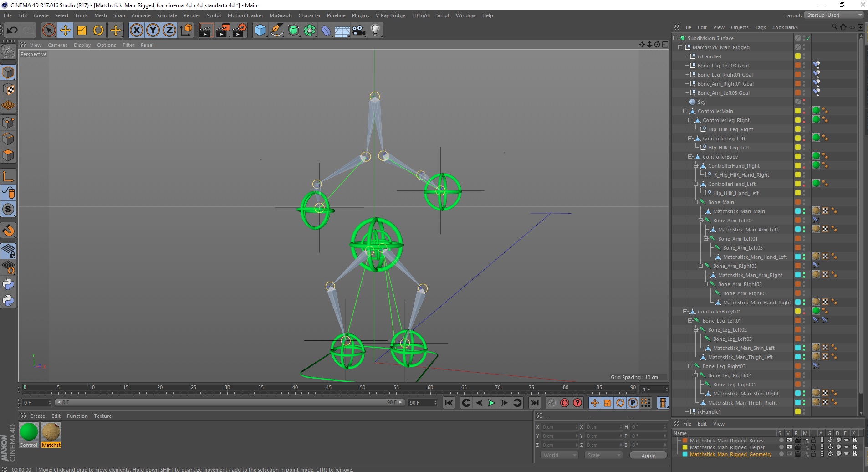Toggle the Snap magnet icon
The width and height of the screenshot is (868, 472).
(x=8, y=230)
